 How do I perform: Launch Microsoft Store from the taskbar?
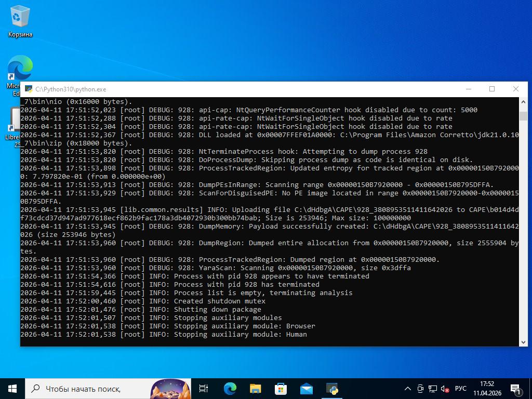pos(281,389)
